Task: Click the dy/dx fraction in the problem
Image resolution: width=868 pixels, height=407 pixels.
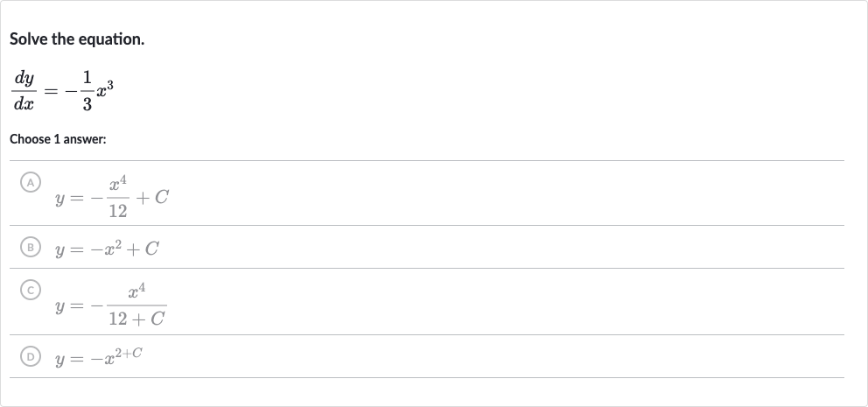Action: [x=24, y=90]
